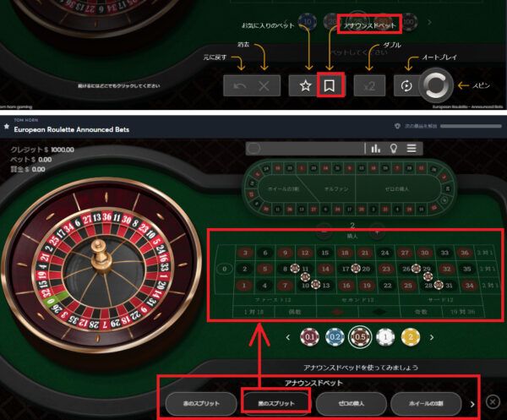Start autoplay with circular play icon
507x420 pixels.
click(x=406, y=86)
